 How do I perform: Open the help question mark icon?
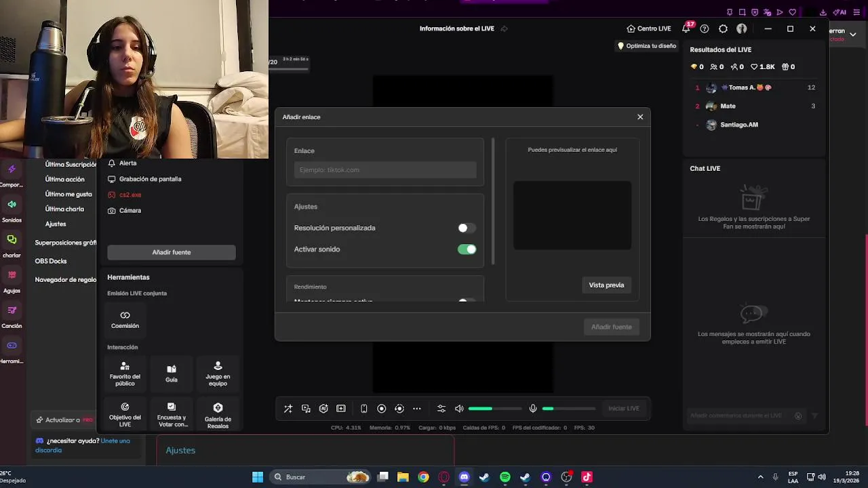point(705,28)
